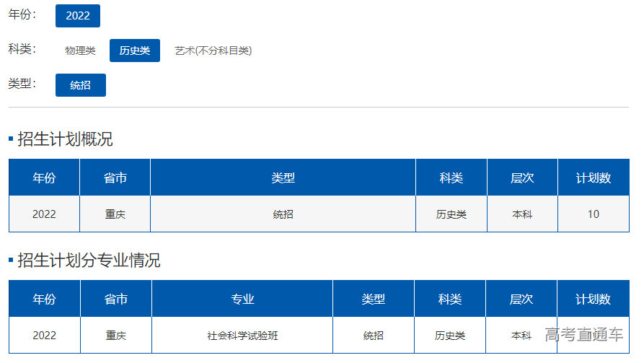Click the 招生计划分专业情况 section heading

click(x=88, y=261)
